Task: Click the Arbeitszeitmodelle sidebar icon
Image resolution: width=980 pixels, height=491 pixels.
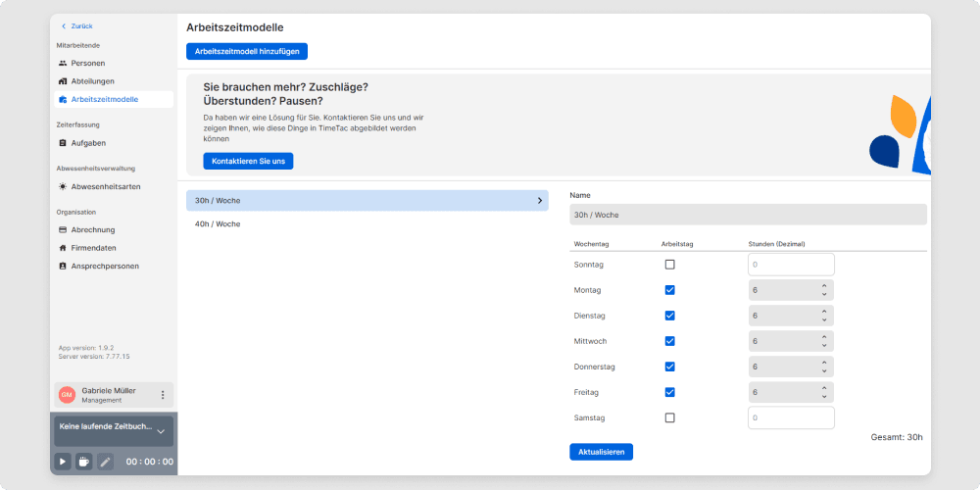Action: tap(63, 99)
